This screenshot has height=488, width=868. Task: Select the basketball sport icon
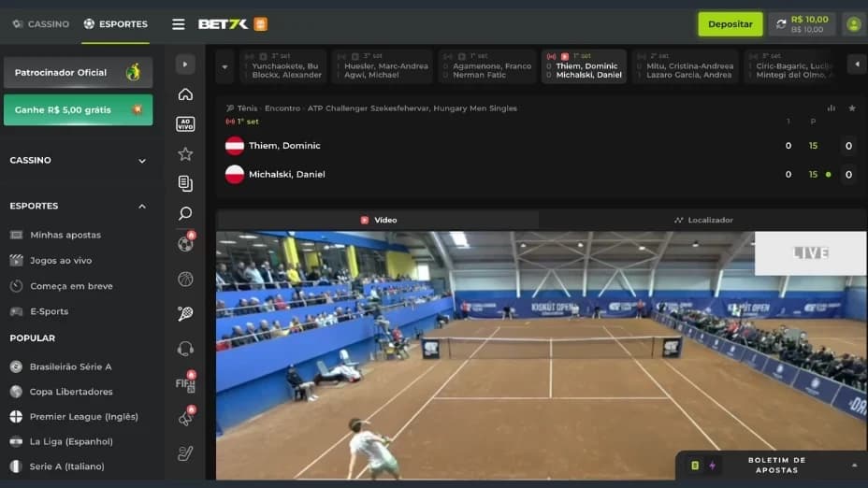(185, 280)
